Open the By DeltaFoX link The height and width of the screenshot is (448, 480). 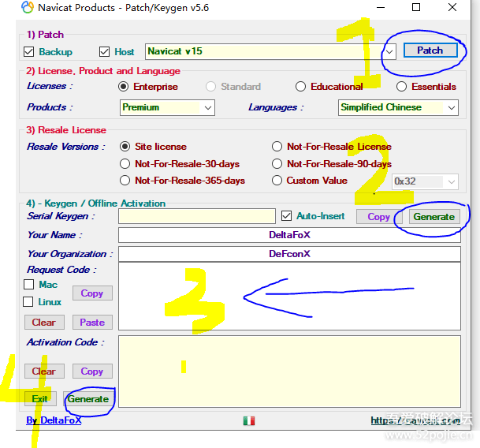pyautogui.click(x=54, y=420)
